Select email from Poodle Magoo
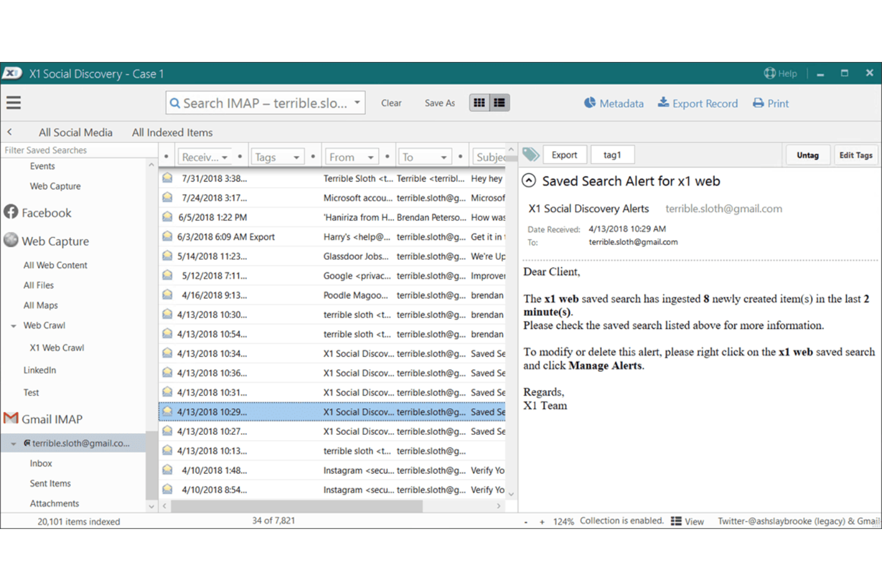This screenshot has height=588, width=882. pyautogui.click(x=332, y=295)
